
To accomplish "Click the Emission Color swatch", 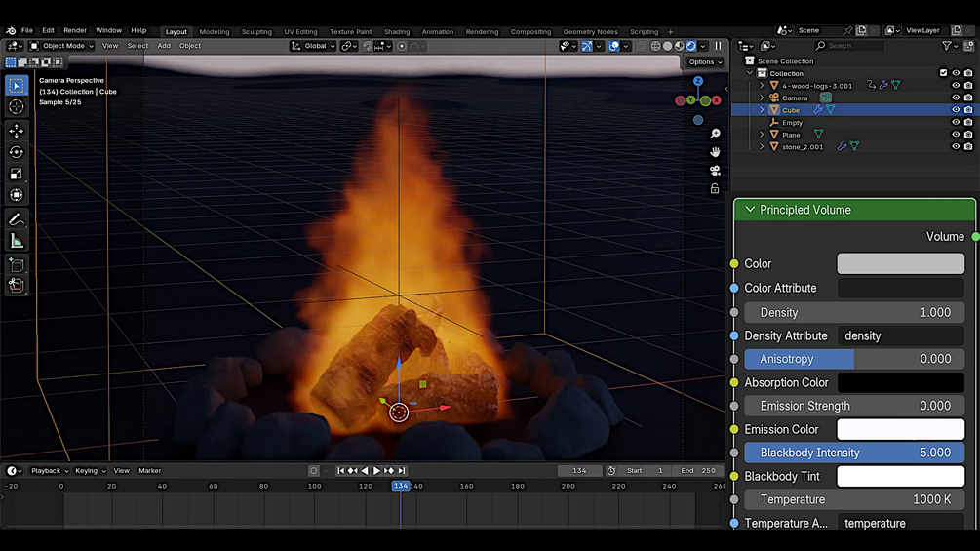I will click(x=900, y=429).
